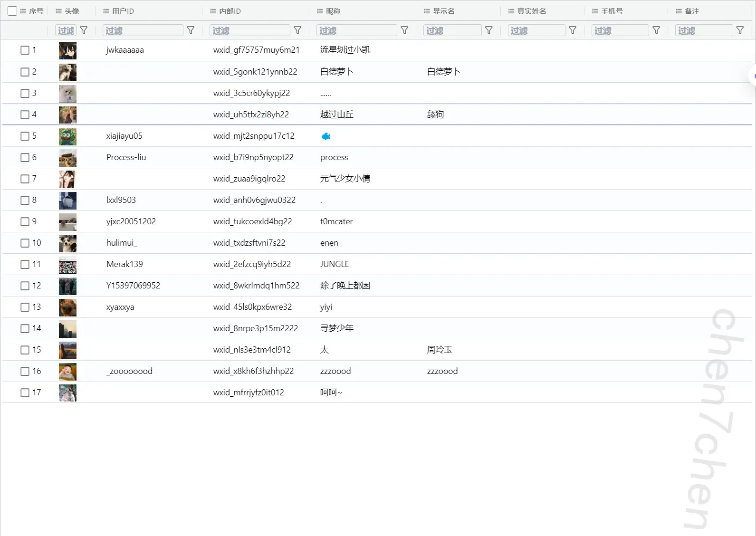Click the filter funnel icon for 内部ID column
This screenshot has height=536, width=756.
[x=297, y=30]
